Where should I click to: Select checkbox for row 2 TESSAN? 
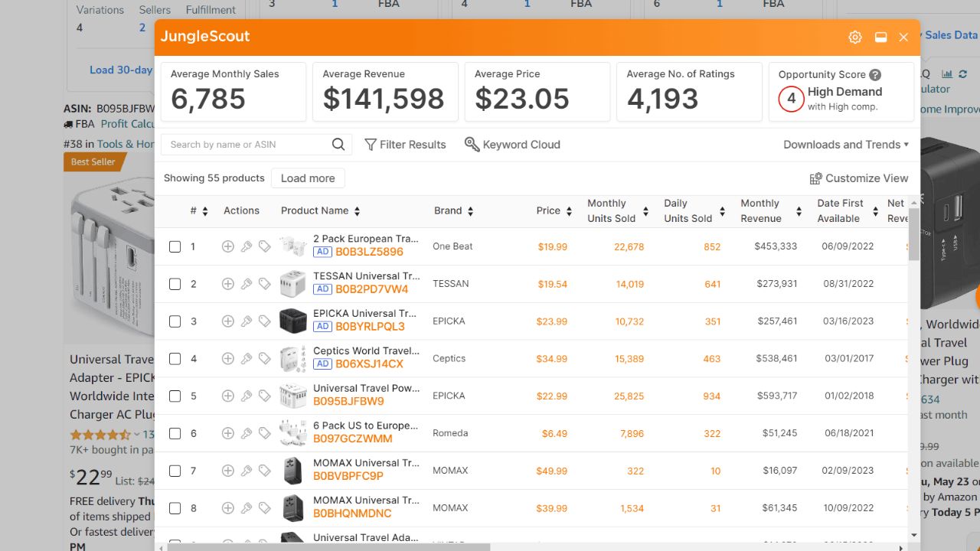(x=175, y=284)
